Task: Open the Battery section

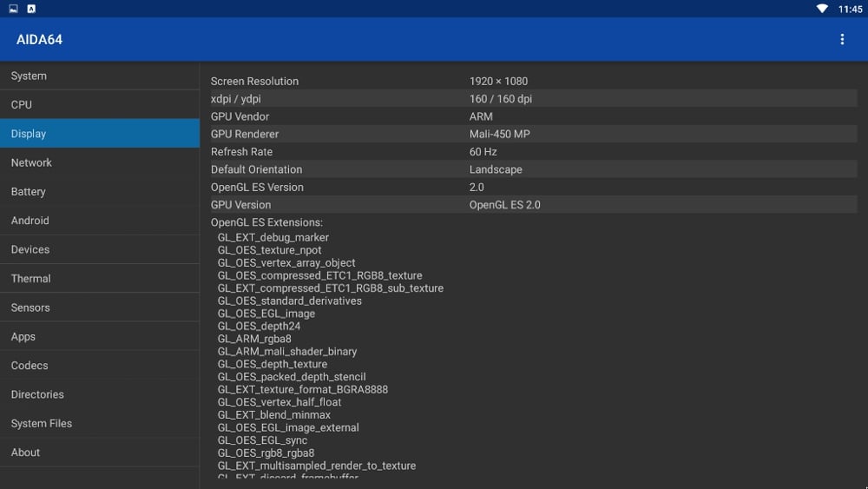Action: pos(100,192)
